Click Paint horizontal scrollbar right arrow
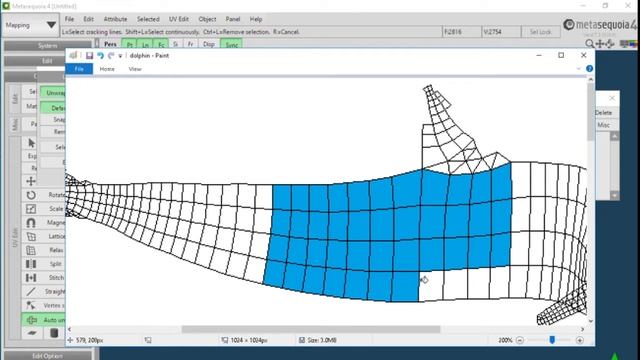 582,329
